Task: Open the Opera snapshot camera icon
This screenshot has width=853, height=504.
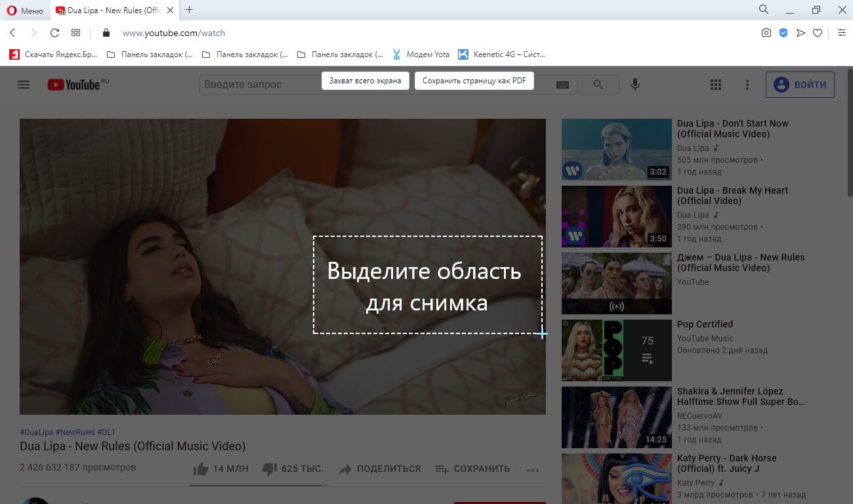Action: pos(766,32)
